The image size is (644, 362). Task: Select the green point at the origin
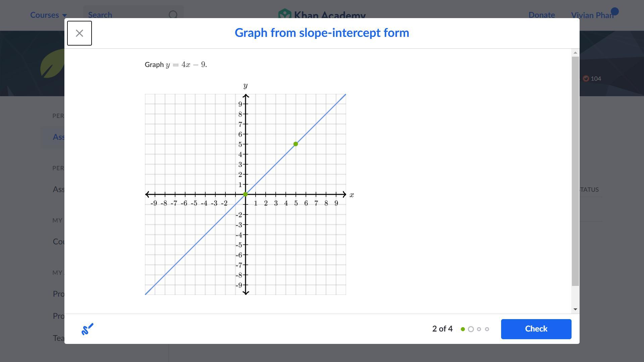(246, 194)
